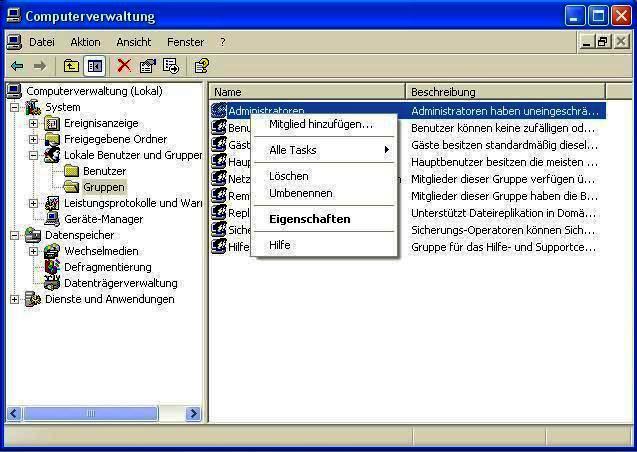Expand the Ereignisanzeige node
The width and height of the screenshot is (637, 452).
(34, 123)
